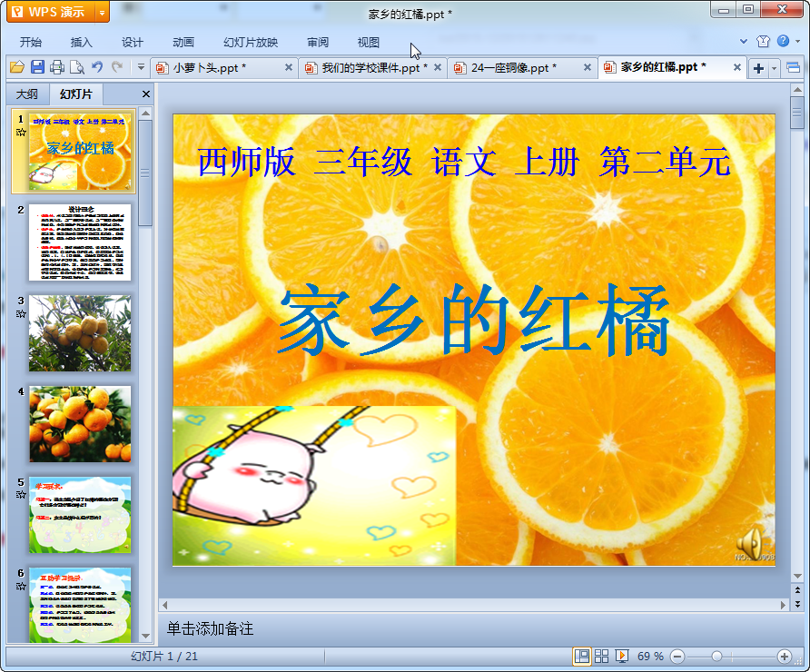Screen dimensions: 810x672
Task: Select the swinging cartoon picture on the slide
Action: pyautogui.click(x=314, y=486)
